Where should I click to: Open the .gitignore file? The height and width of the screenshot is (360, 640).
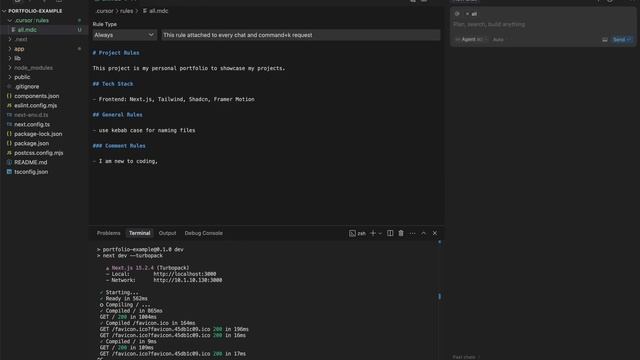pyautogui.click(x=27, y=87)
